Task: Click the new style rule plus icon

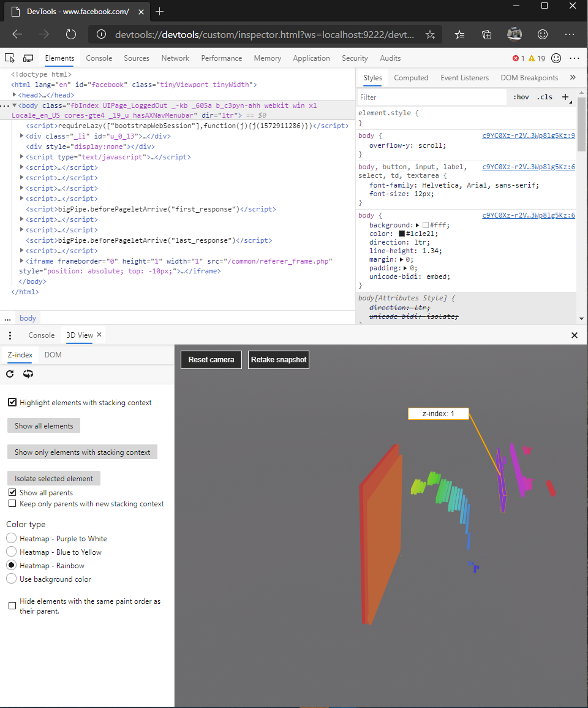Action: click(565, 96)
